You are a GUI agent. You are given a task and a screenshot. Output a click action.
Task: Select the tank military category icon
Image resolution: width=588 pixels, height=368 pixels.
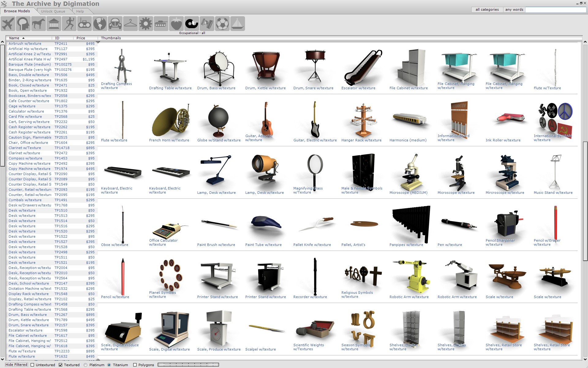[x=161, y=24]
